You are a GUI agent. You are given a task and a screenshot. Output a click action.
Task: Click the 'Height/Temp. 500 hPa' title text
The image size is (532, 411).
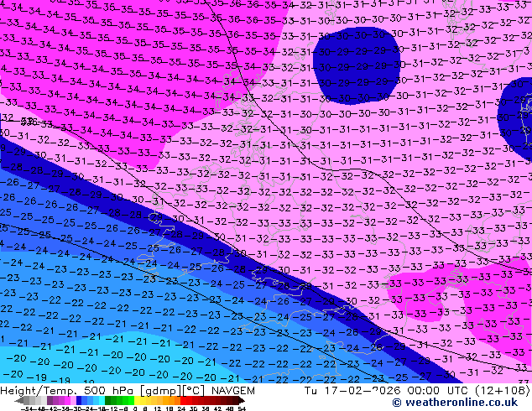(x=66, y=391)
